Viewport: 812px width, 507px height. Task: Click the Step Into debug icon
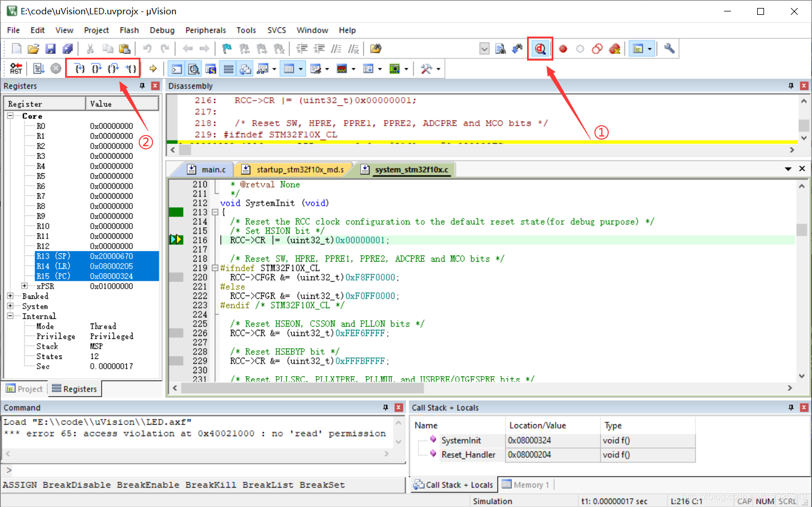tap(81, 69)
